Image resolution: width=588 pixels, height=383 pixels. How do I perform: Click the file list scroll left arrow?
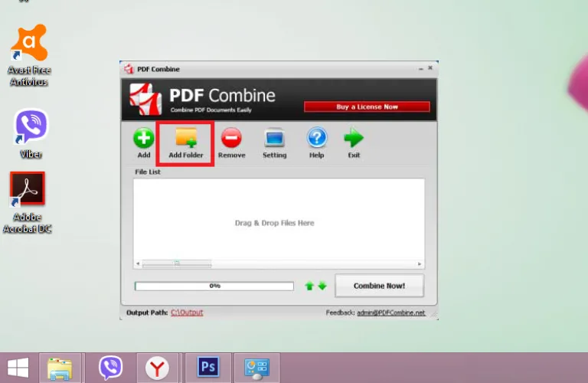point(138,264)
